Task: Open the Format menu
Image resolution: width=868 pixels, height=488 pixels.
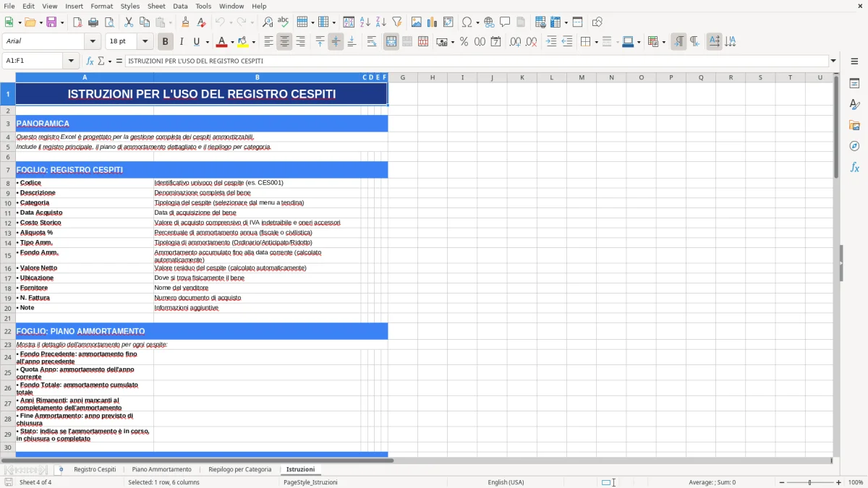Action: click(x=101, y=6)
